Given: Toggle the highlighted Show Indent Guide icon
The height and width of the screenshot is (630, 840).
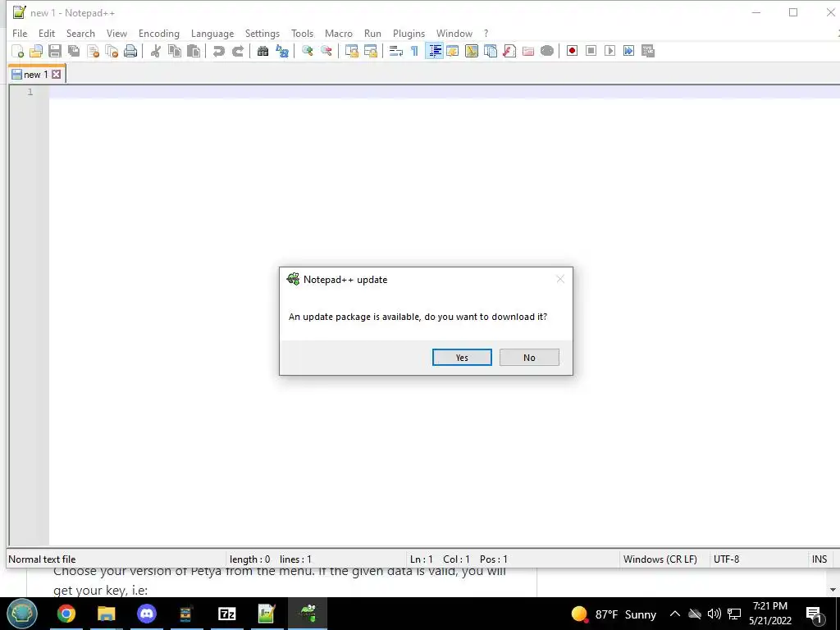Looking at the screenshot, I should click(x=434, y=51).
